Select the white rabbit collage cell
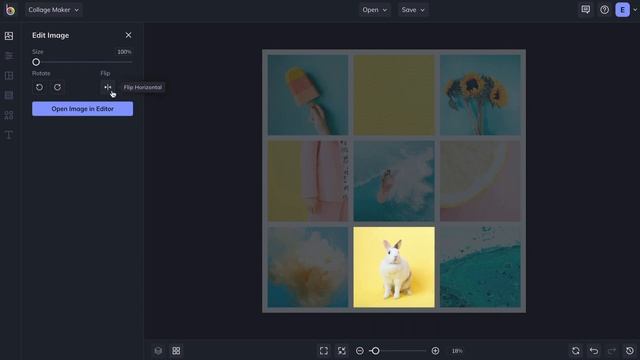 (394, 267)
